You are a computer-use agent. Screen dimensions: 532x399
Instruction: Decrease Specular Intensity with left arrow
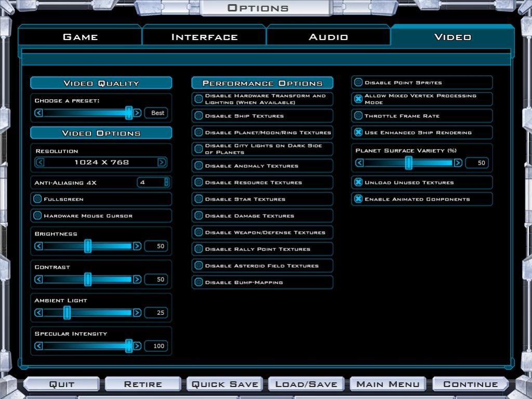pos(38,345)
